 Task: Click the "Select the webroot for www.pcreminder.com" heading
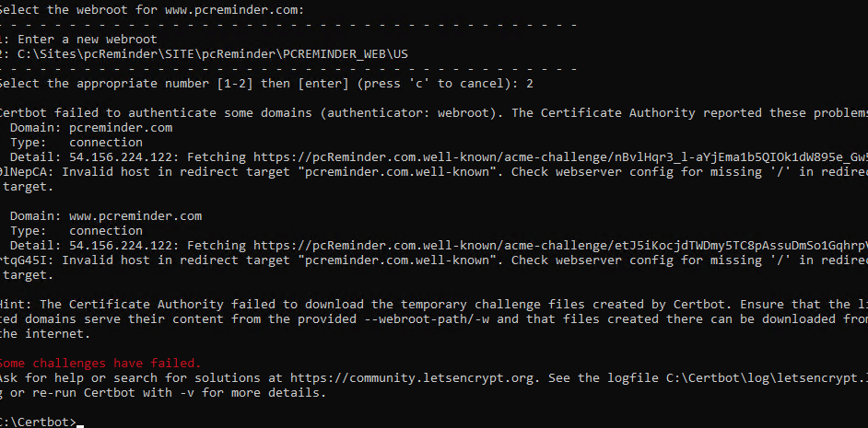point(152,10)
